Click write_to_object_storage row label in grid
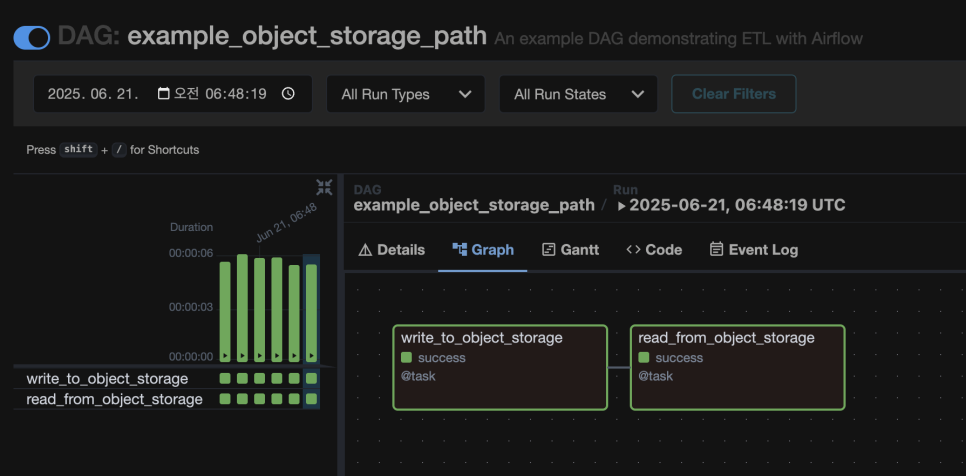The image size is (966, 476). (107, 379)
